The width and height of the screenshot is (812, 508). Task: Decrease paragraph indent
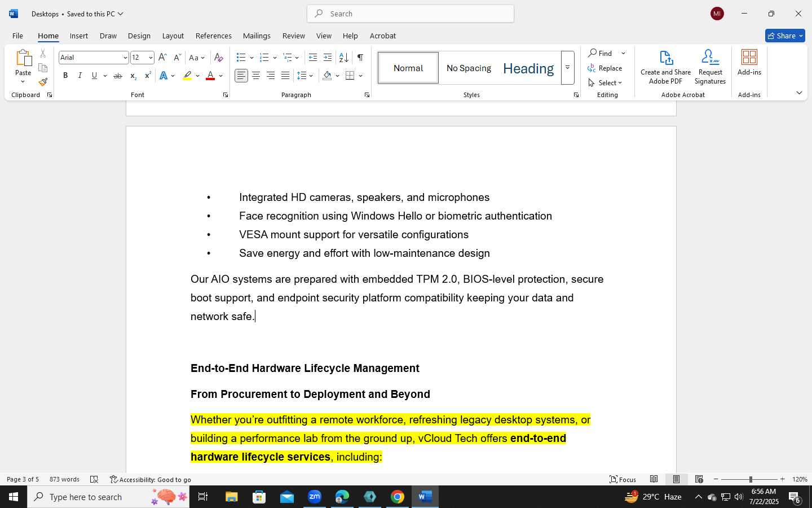(x=313, y=58)
